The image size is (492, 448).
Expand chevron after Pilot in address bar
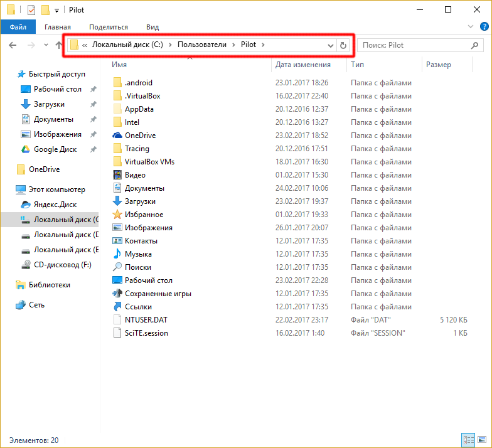pyautogui.click(x=263, y=45)
